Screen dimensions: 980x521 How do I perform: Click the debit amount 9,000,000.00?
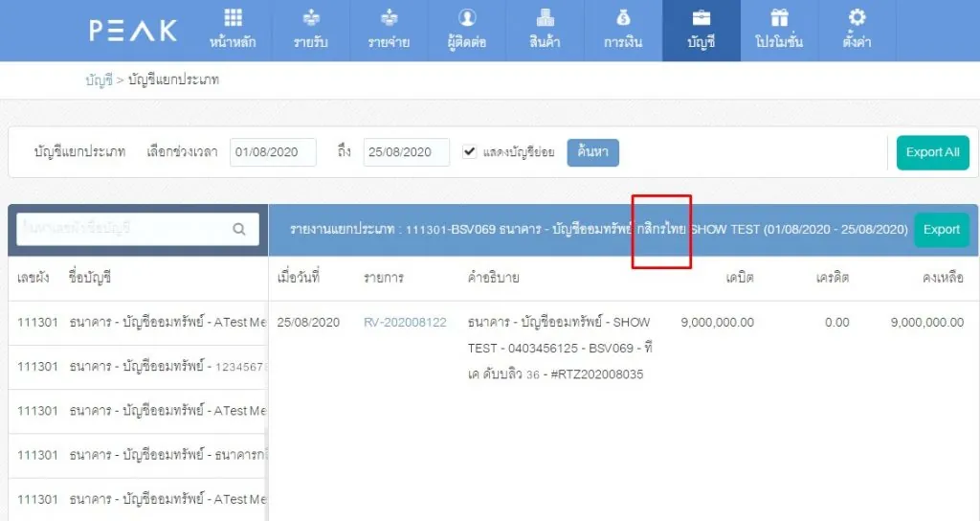(x=717, y=322)
